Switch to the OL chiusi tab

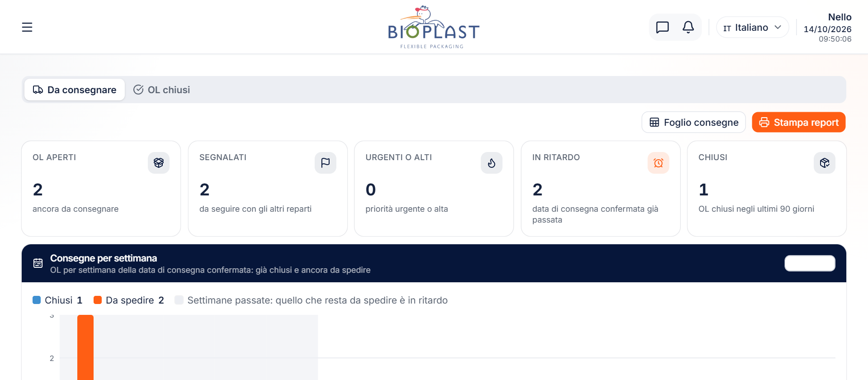161,90
